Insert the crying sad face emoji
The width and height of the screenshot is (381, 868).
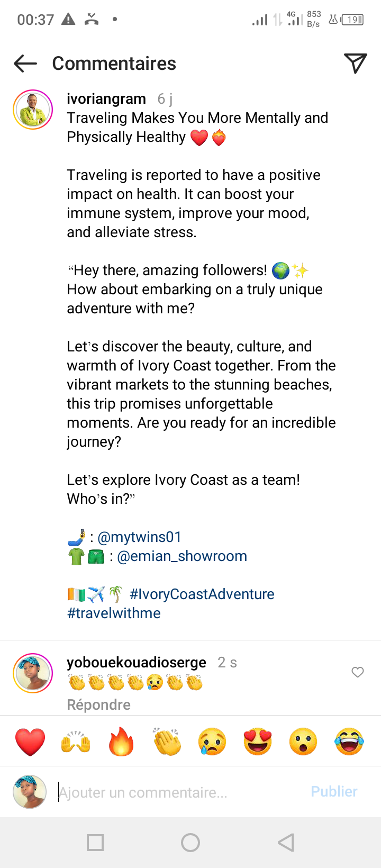coord(212,742)
